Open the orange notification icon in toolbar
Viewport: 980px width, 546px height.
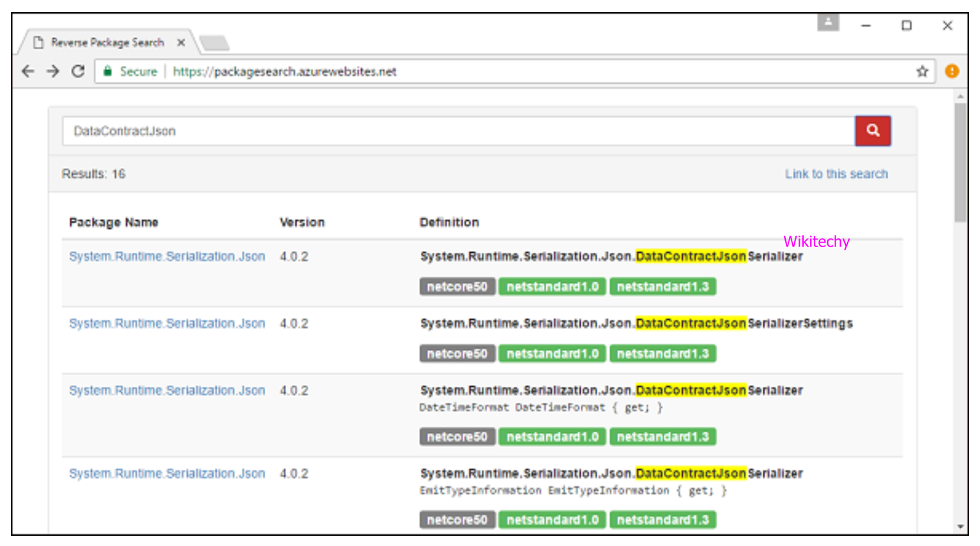point(952,72)
